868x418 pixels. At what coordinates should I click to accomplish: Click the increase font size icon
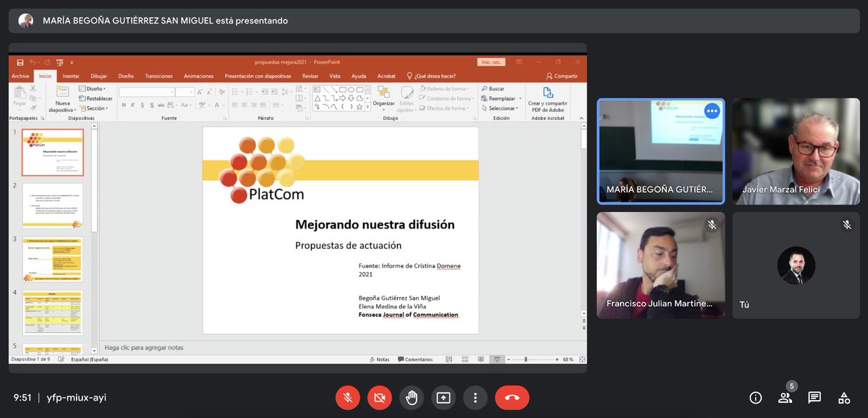tap(201, 92)
